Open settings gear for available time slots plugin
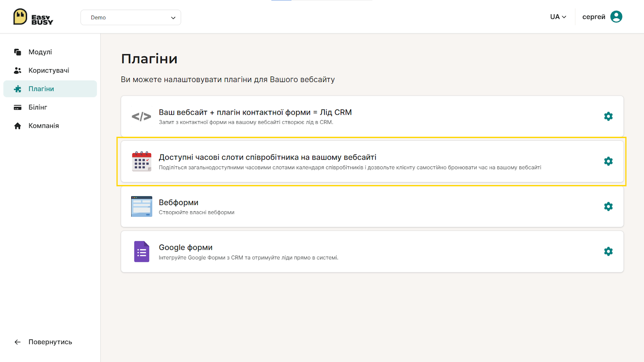 pos(608,161)
